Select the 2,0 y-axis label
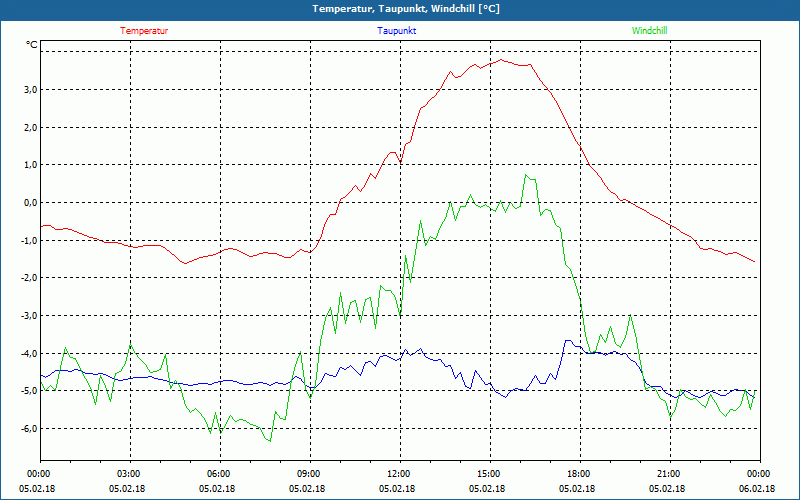Screen dimensions: 800x500 coord(31,128)
